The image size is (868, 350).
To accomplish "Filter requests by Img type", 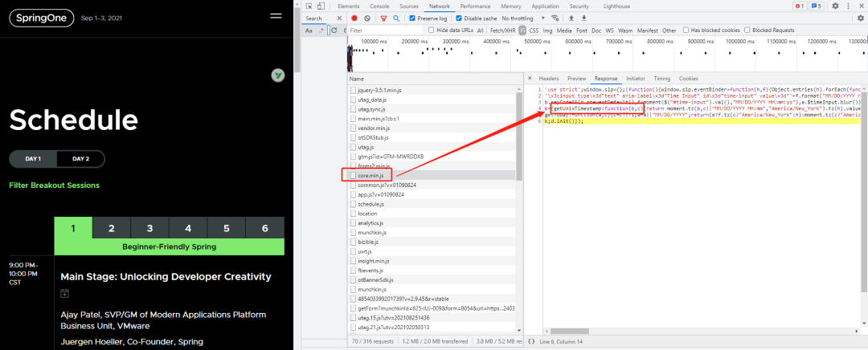I will pos(547,31).
